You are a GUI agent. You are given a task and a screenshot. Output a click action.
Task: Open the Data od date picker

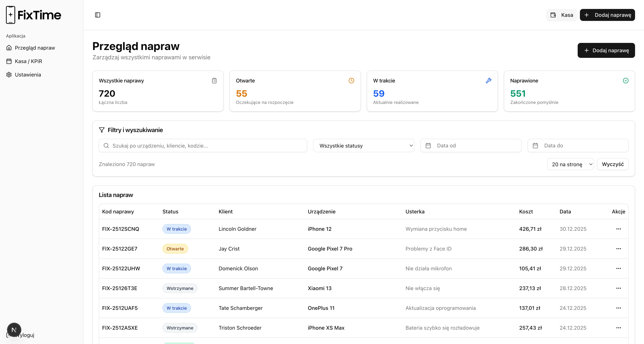(471, 146)
